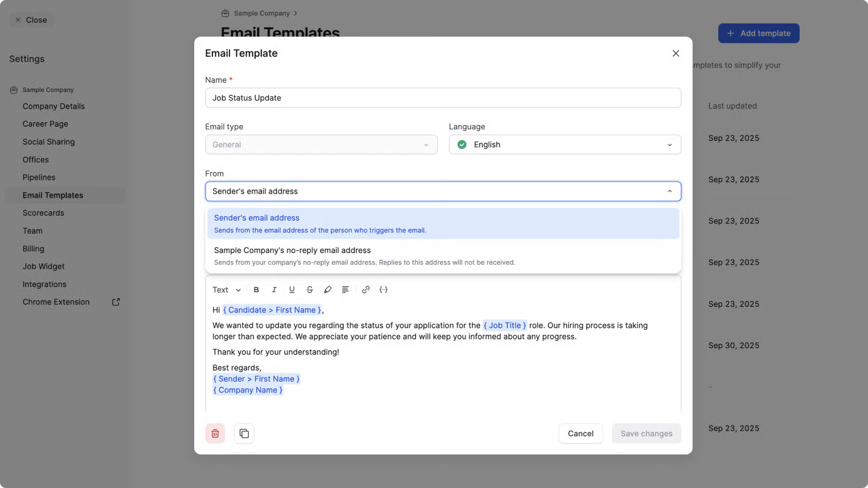Edit the template Name field
The image size is (868, 488).
coord(443,98)
